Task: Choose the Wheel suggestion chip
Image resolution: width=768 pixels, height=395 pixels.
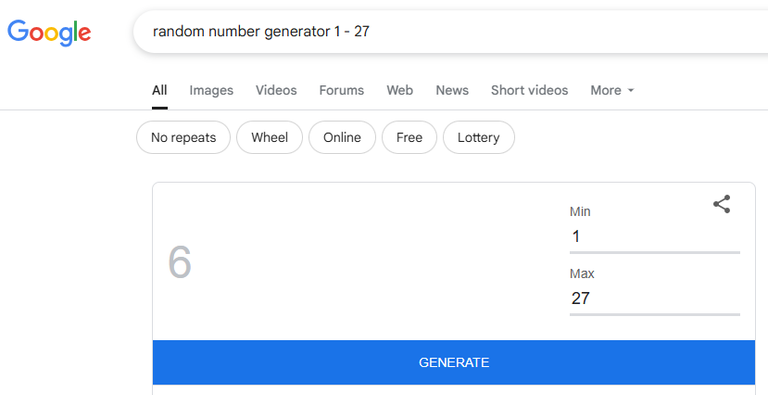Action: (x=269, y=137)
